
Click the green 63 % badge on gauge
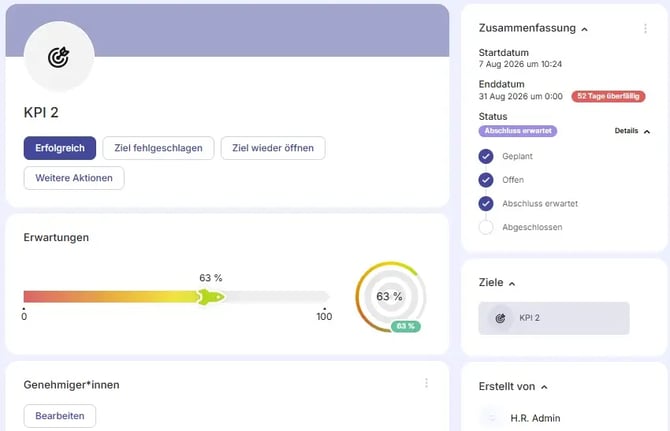(406, 326)
